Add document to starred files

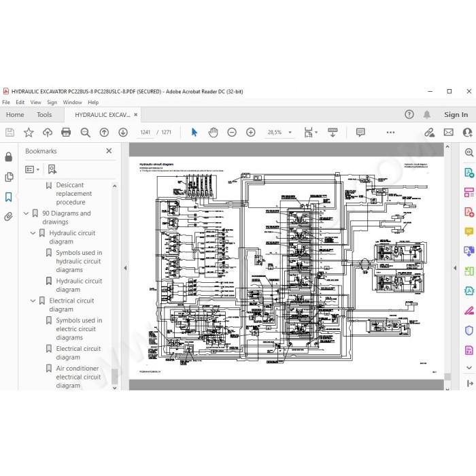tap(29, 133)
